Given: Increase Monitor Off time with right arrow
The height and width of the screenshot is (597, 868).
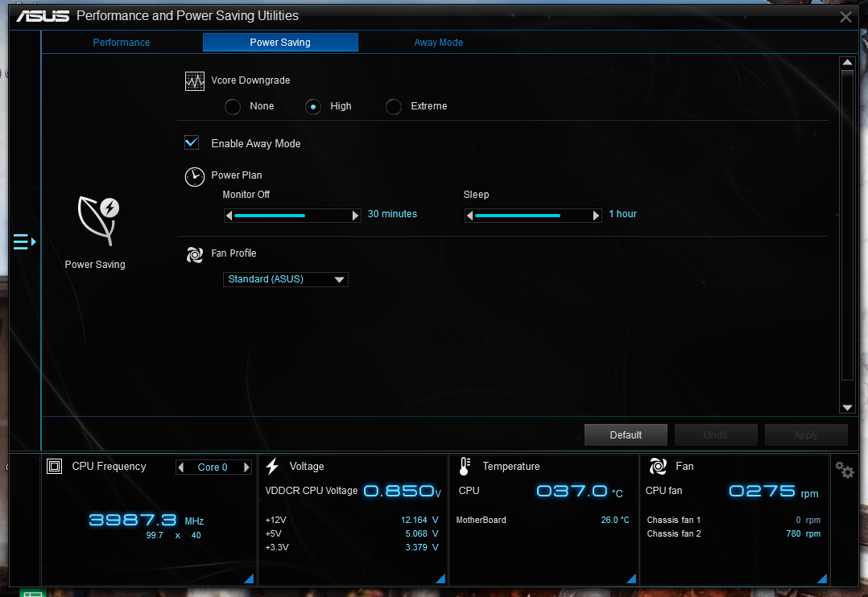Looking at the screenshot, I should 356,216.
